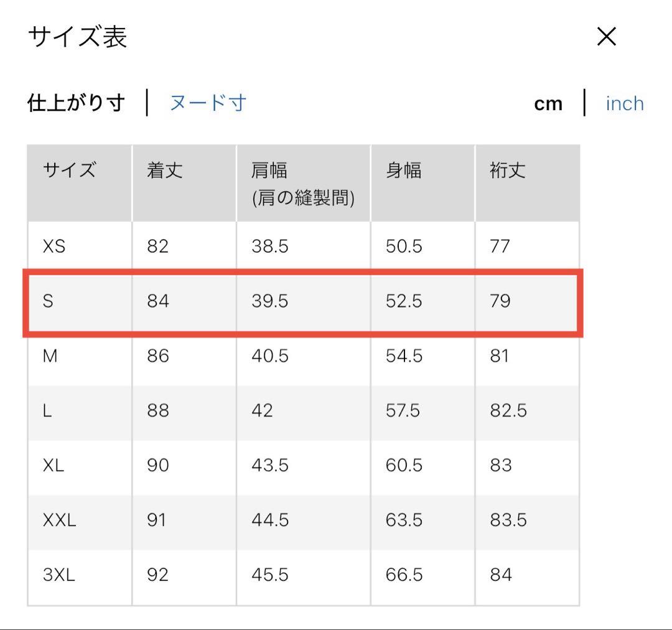Click the サイズ表 dialog title
Image resolution: width=672 pixels, height=630 pixels.
pos(78,37)
